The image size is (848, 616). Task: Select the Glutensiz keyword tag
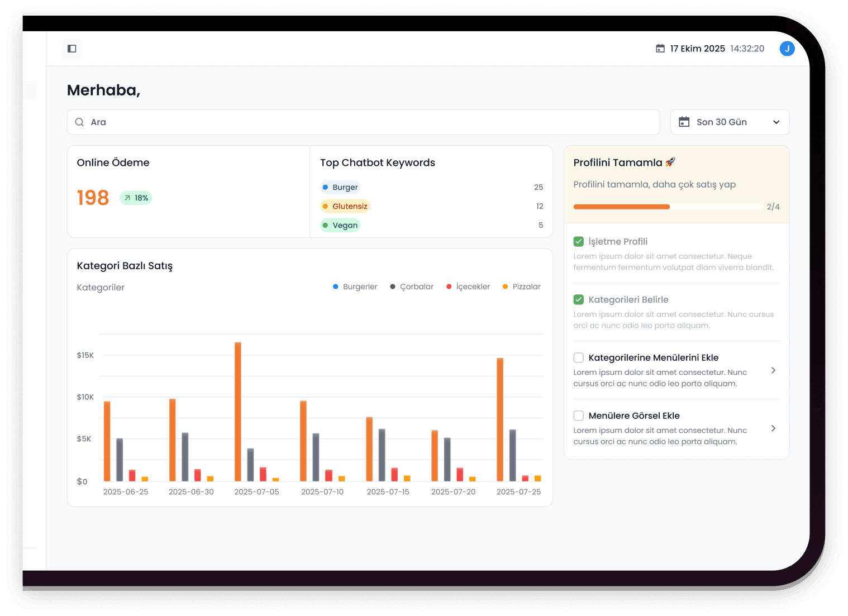tap(345, 207)
